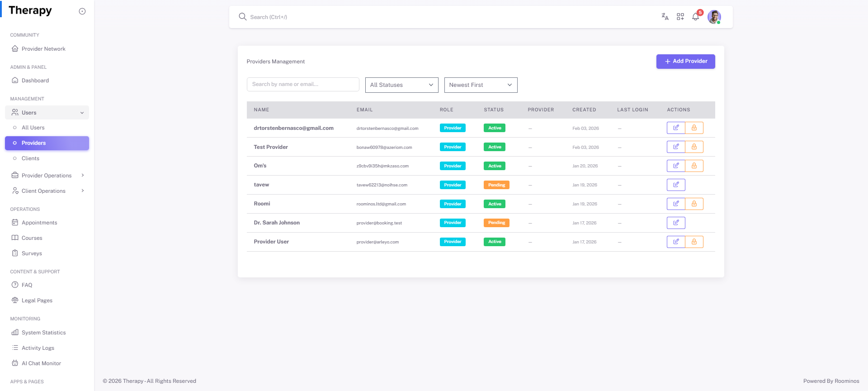Click the Therapy footer link
868x391 pixels.
click(x=133, y=381)
